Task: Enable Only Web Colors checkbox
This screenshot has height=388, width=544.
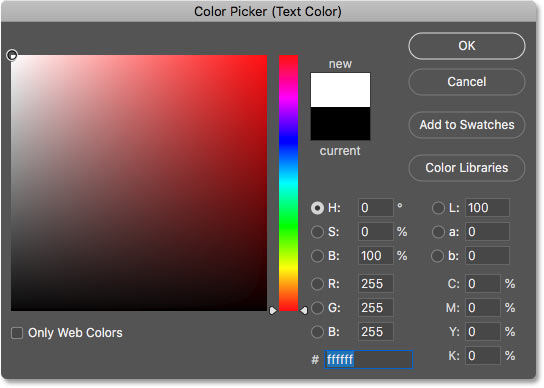Action: pyautogui.click(x=17, y=333)
